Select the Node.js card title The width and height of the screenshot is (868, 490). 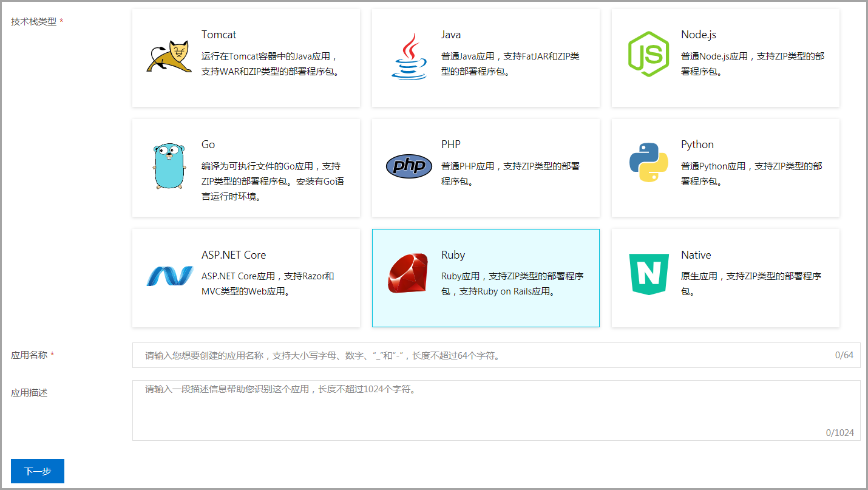(x=699, y=35)
